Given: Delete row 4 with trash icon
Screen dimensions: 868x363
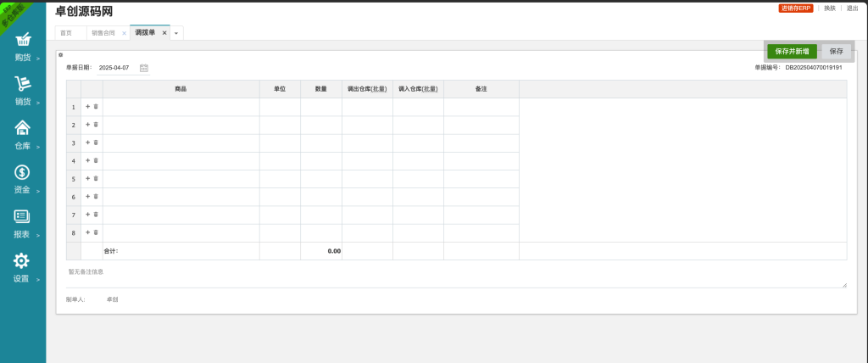Looking at the screenshot, I should pos(96,160).
